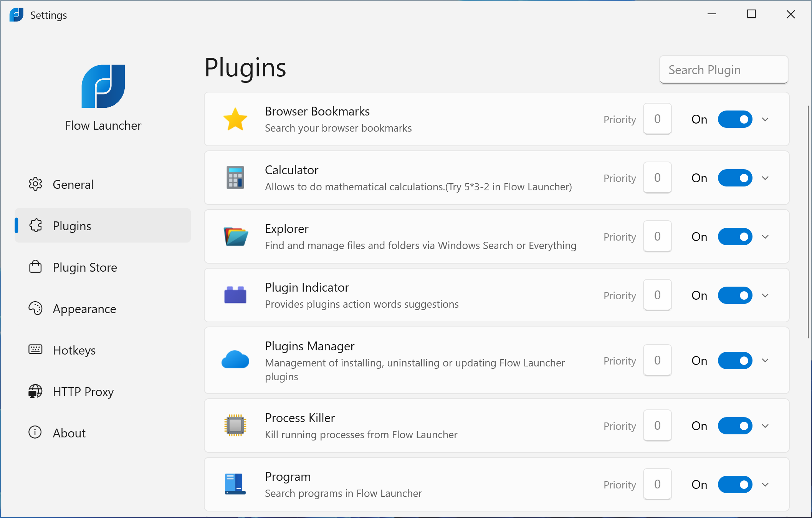Screen dimensions: 812x518
Task: Switch off the Process Killer toggle
Action: pos(735,426)
